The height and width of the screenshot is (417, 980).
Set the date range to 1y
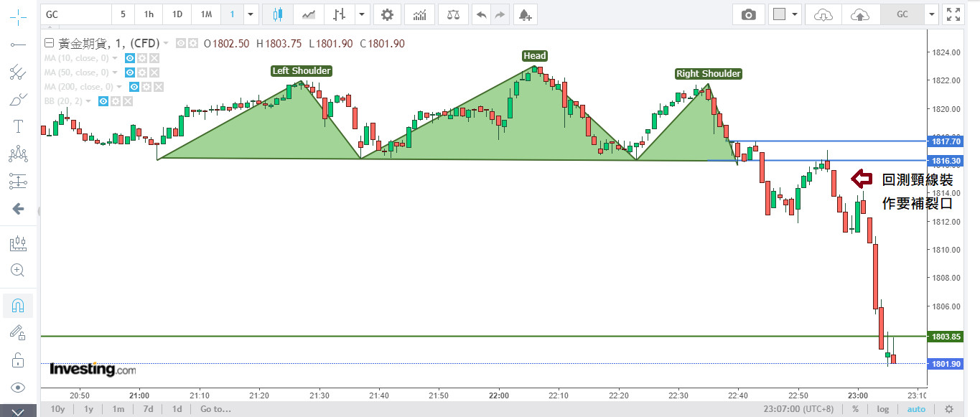(88, 409)
